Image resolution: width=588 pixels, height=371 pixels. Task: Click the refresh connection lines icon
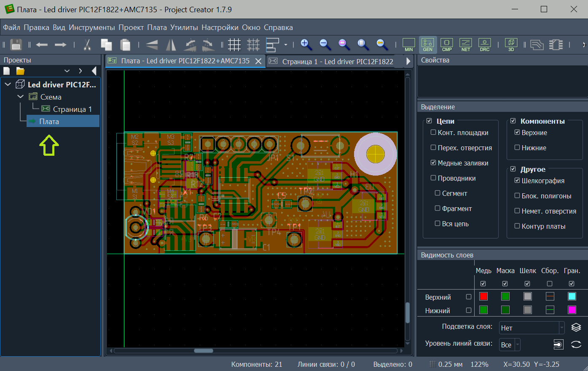576,344
